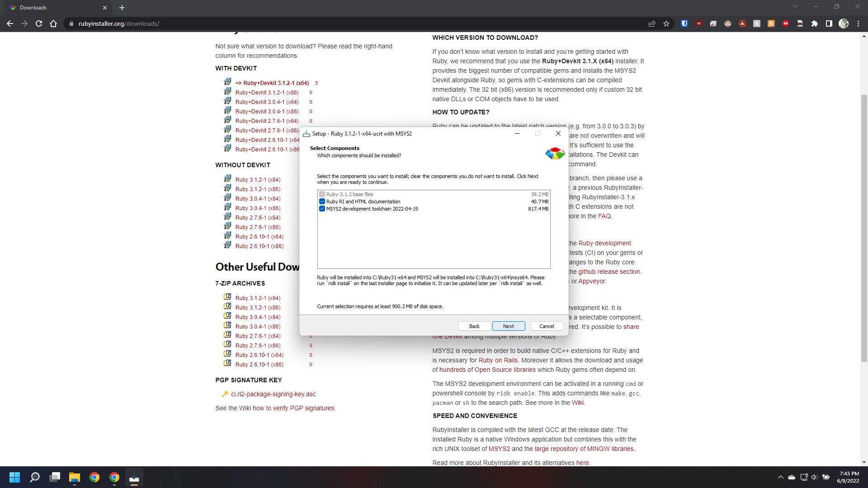The image size is (868, 488).
Task: Show hash info for Ruby+Devkit 3.1.2-1 (x64)
Action: tap(316, 83)
